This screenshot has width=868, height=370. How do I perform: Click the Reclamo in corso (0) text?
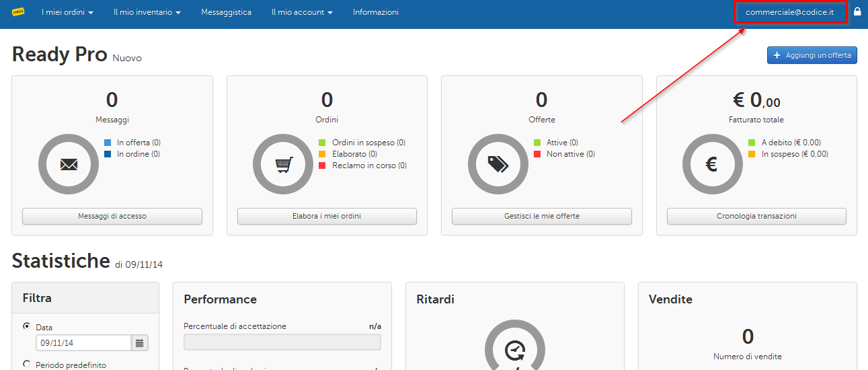click(x=370, y=165)
